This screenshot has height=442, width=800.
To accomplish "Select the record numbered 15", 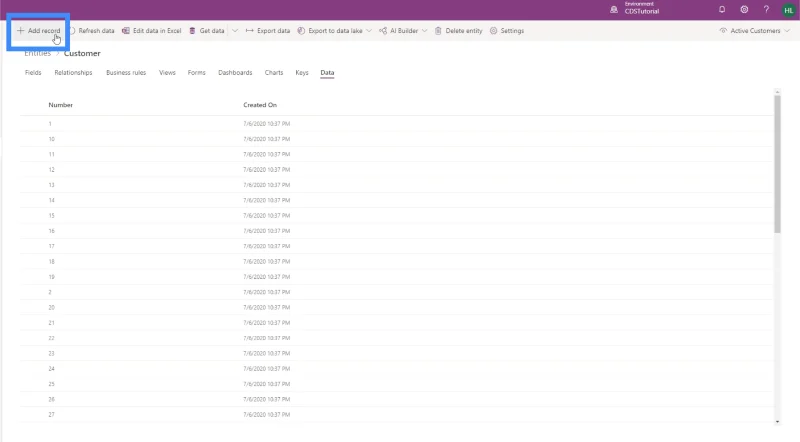I will [x=396, y=215].
